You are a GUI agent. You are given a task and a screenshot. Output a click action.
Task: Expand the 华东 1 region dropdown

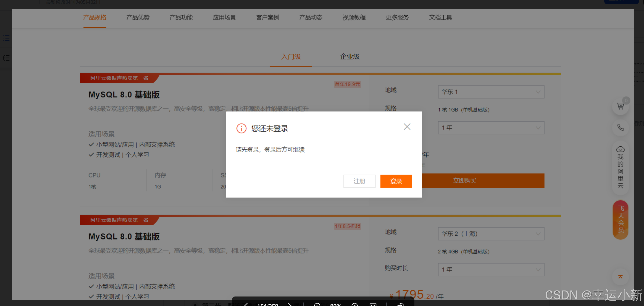[491, 92]
